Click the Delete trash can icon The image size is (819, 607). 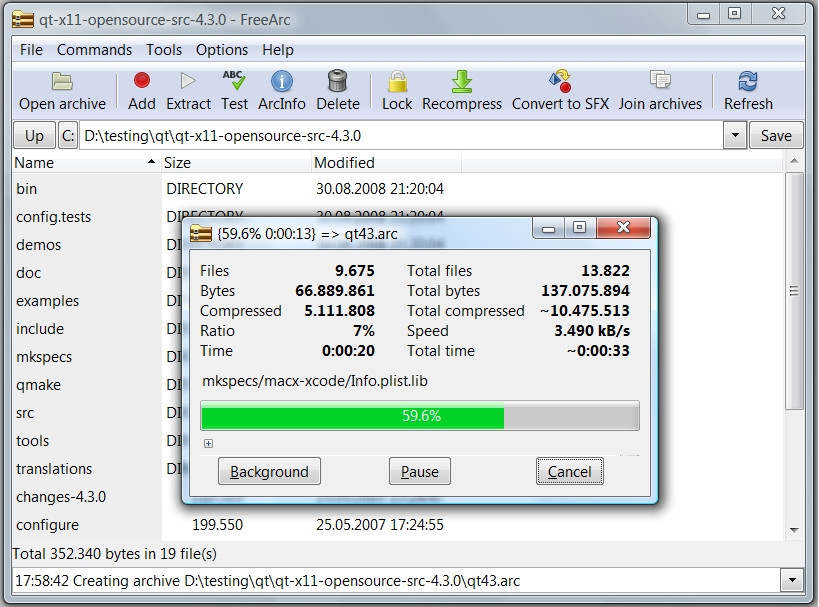(x=338, y=82)
